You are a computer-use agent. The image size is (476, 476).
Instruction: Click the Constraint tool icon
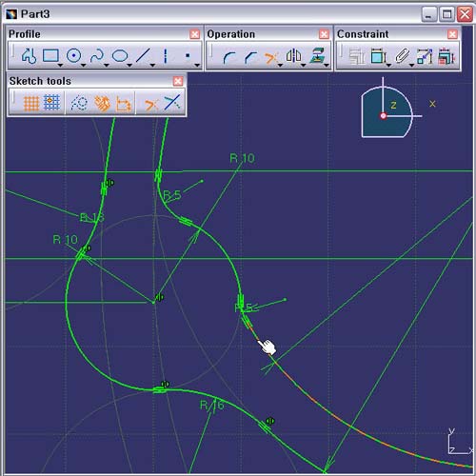378,56
